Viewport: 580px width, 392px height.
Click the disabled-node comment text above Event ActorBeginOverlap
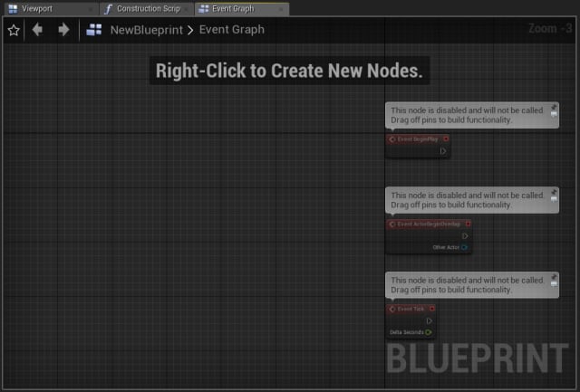tap(467, 200)
